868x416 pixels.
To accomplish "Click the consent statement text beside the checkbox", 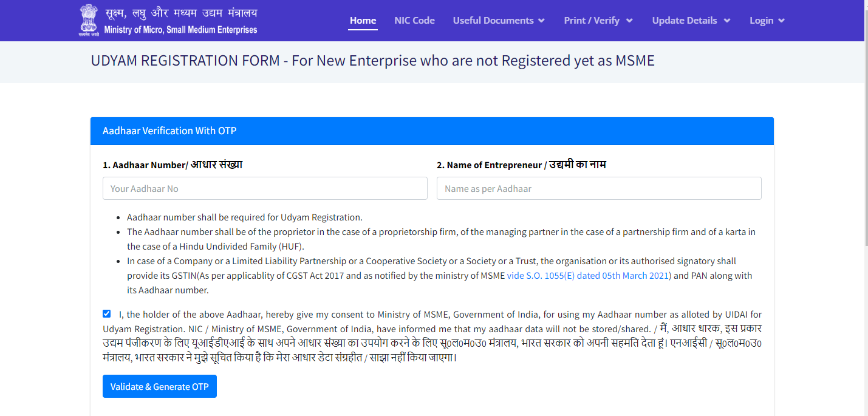I will click(432, 336).
